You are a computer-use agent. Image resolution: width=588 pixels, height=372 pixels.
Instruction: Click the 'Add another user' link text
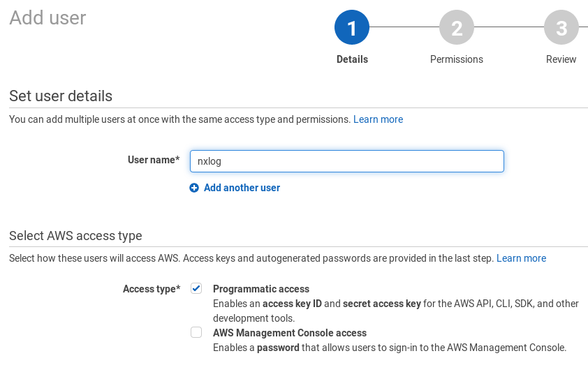(242, 188)
